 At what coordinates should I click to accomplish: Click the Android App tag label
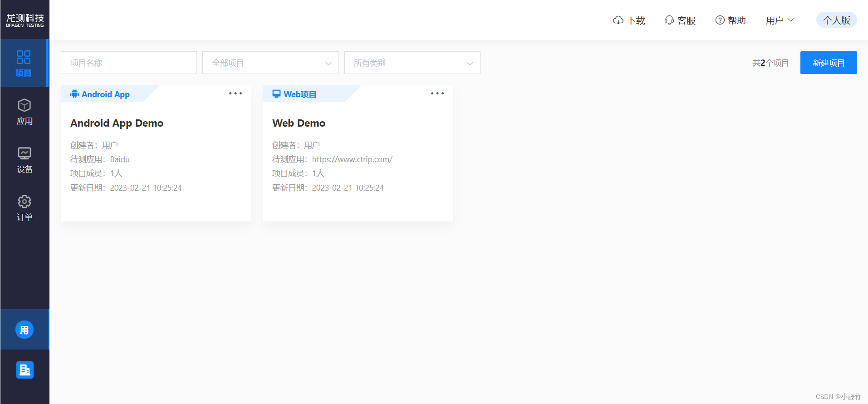(x=106, y=94)
